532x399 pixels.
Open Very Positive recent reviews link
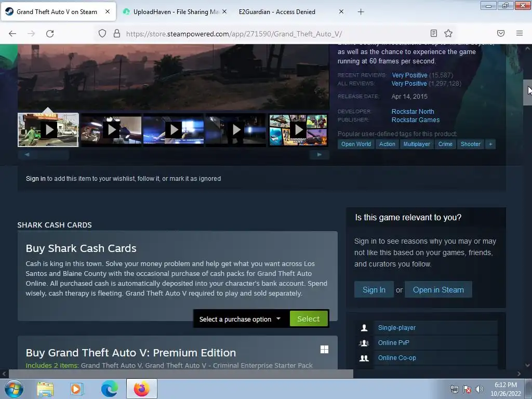(409, 75)
